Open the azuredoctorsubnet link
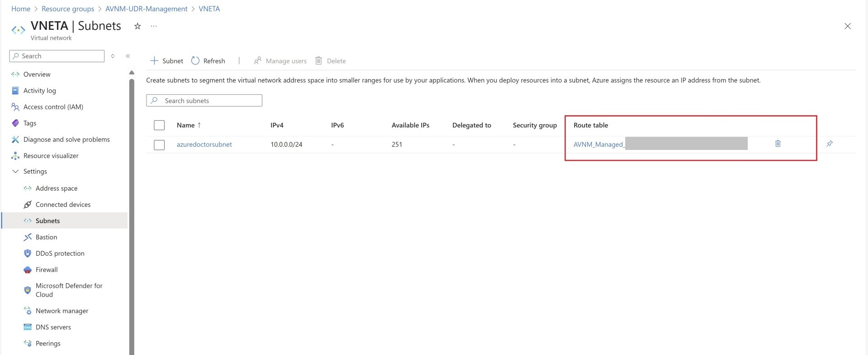868x355 pixels. tap(204, 145)
